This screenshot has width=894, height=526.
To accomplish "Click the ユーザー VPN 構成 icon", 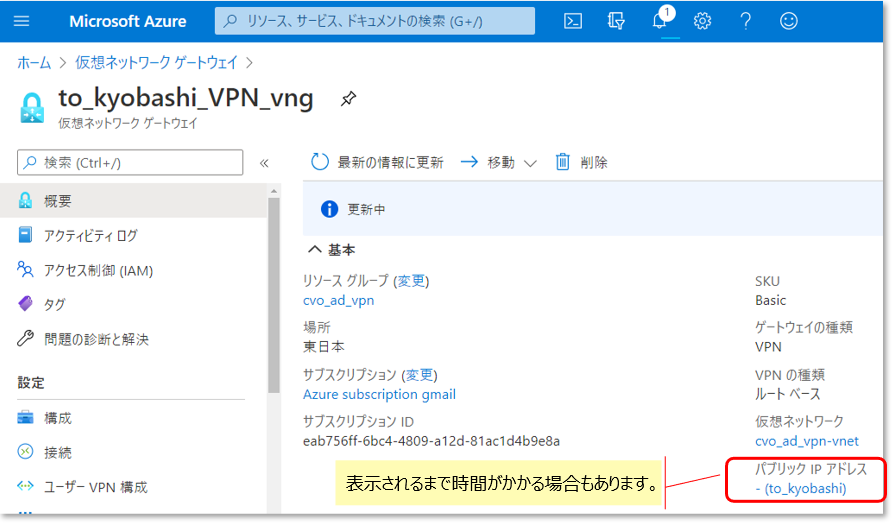I will (x=25, y=486).
